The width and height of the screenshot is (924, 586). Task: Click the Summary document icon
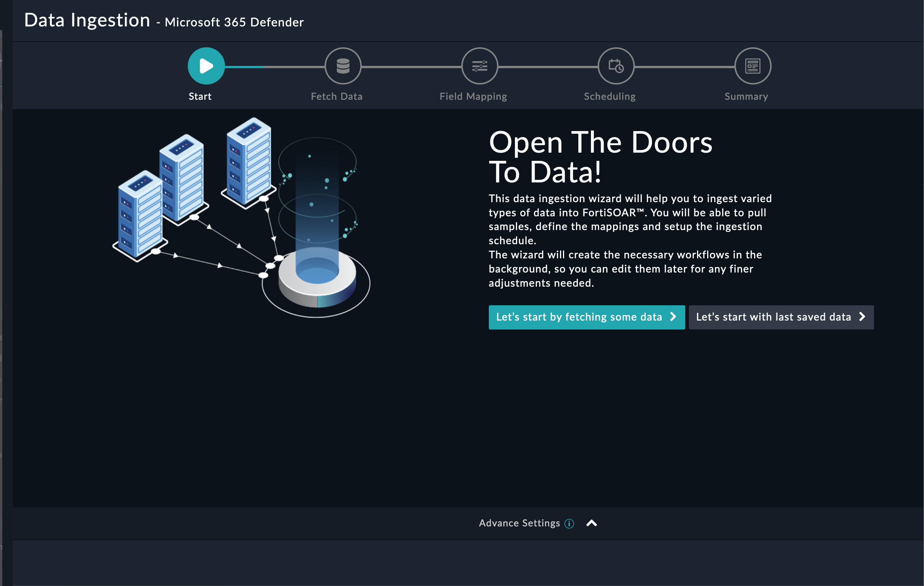coord(753,66)
